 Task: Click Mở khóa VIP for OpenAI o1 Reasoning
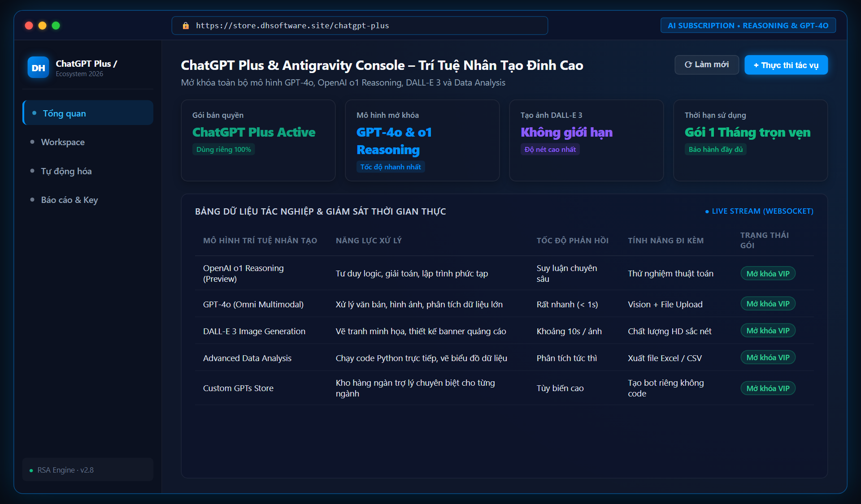[x=768, y=273]
